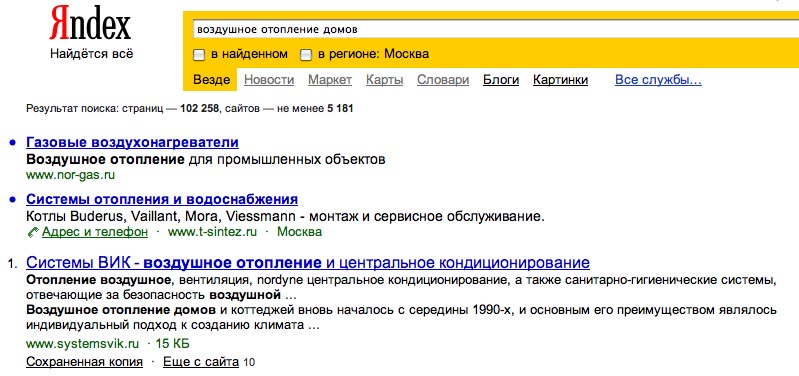Click the www.nor-gas.ru URL text

70,175
